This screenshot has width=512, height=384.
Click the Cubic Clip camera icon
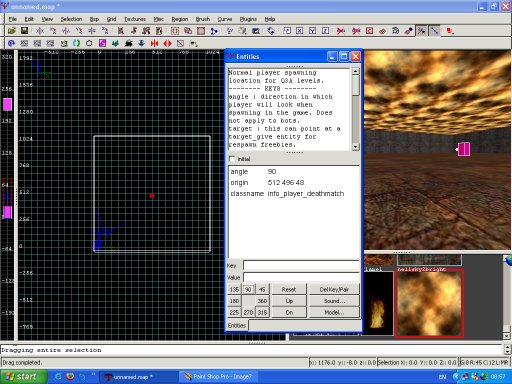256,31
